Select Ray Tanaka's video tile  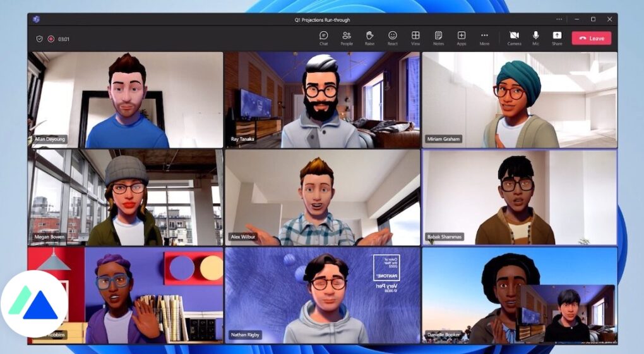click(x=323, y=100)
